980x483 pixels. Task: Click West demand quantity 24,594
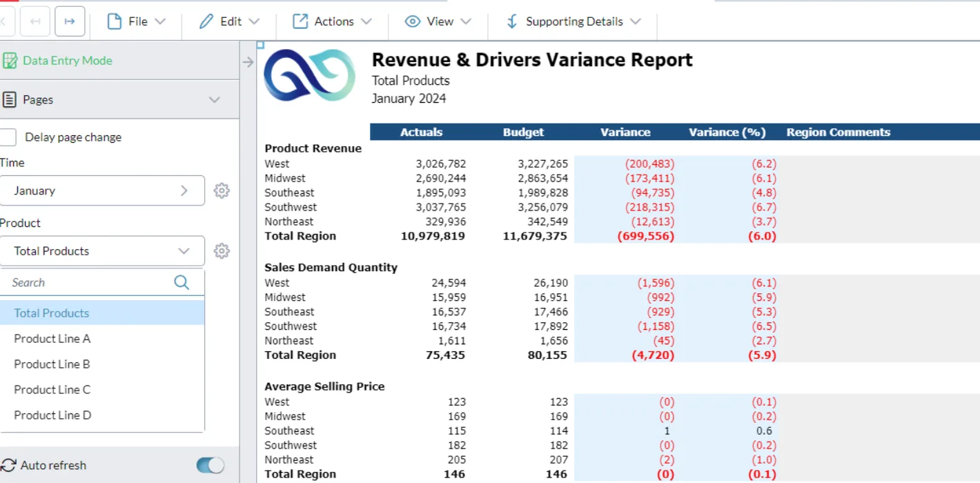[x=449, y=283]
